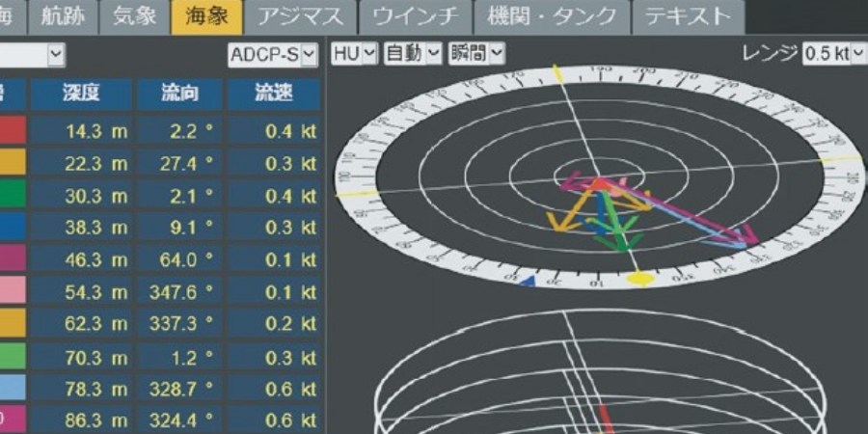Select the 64.0 ° flow direction cell
Screen dimensions: 868x434
[178, 259]
